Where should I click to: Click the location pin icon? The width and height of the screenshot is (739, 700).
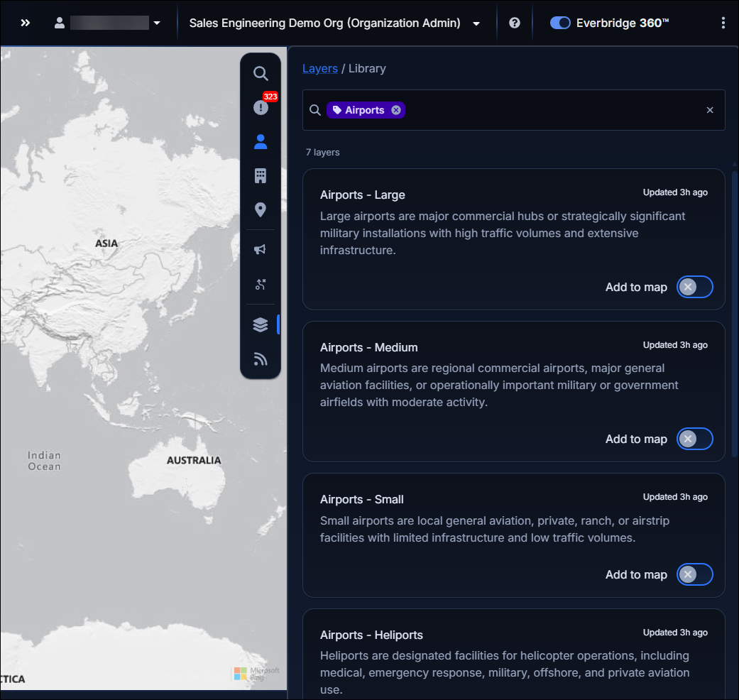click(261, 210)
